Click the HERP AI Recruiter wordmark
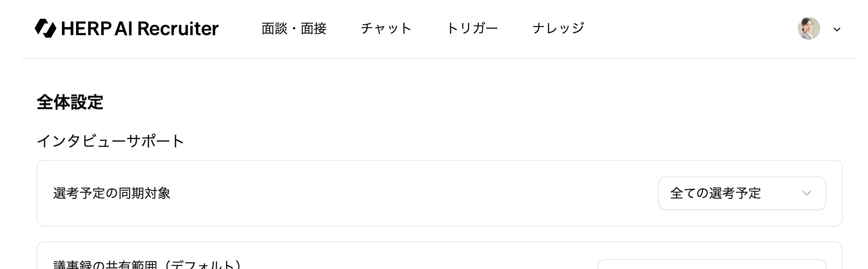This screenshot has width=868, height=269. pyautogui.click(x=140, y=28)
